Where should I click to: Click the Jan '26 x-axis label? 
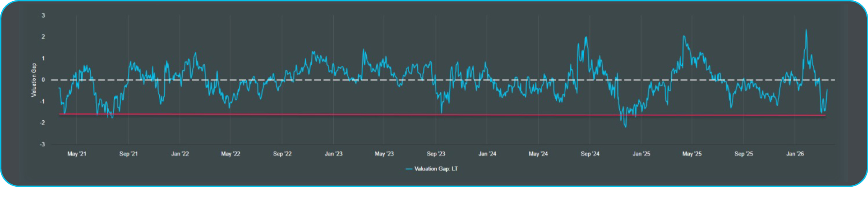point(795,154)
